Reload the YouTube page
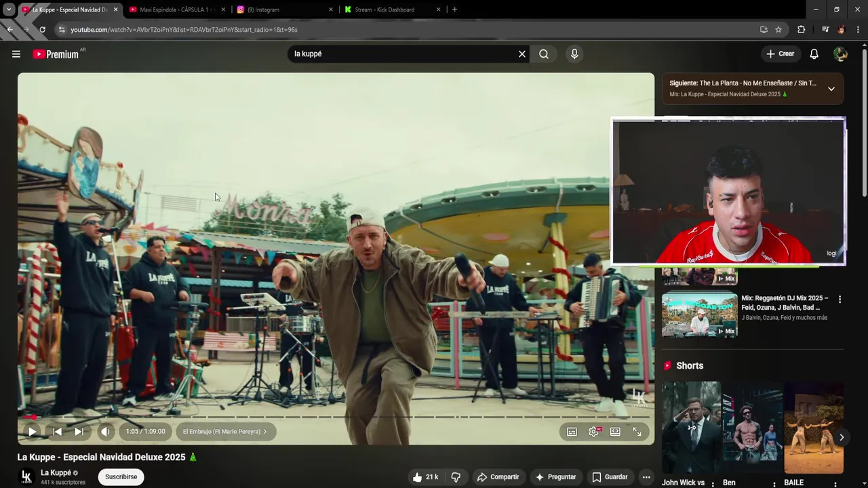The width and height of the screenshot is (868, 488). [x=42, y=30]
